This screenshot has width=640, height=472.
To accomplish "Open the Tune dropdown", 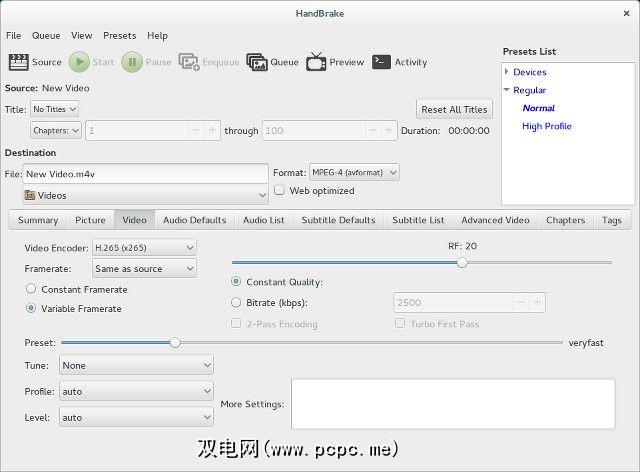I will (x=136, y=365).
